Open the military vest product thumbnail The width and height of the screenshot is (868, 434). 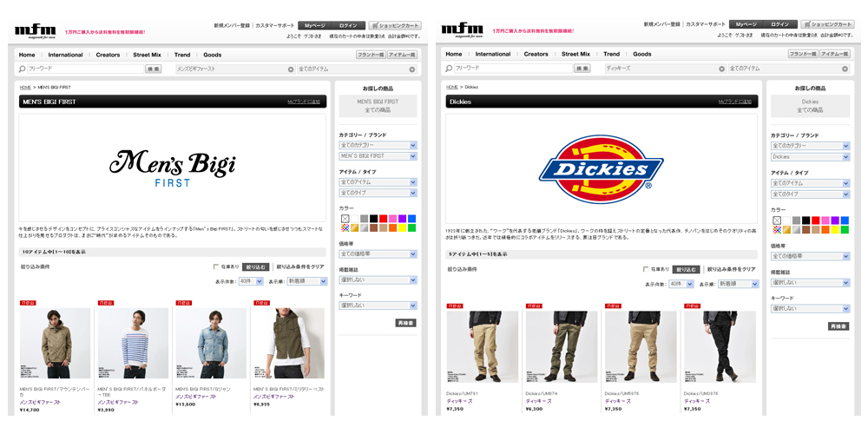[289, 343]
